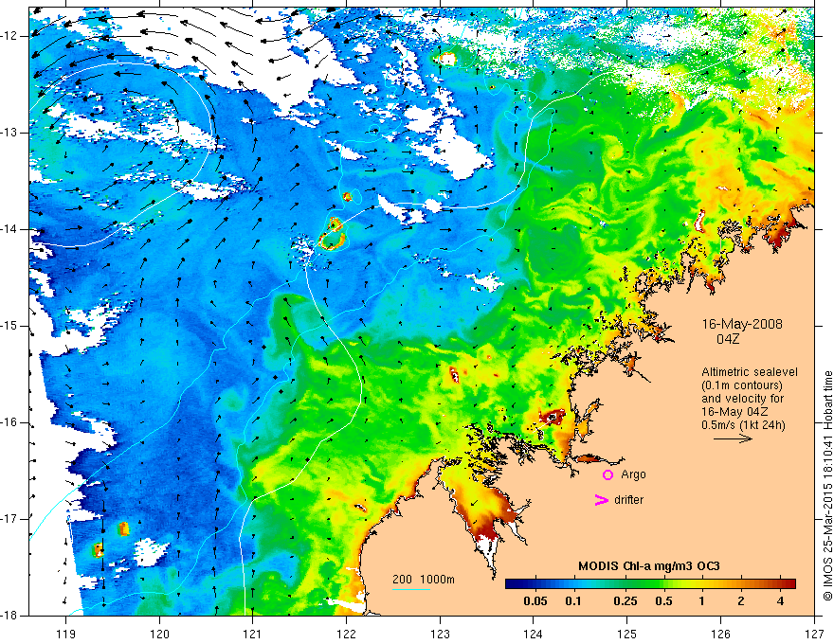The width and height of the screenshot is (834, 644).
Task: Click the '16-May-2008' date label
Action: tap(742, 324)
